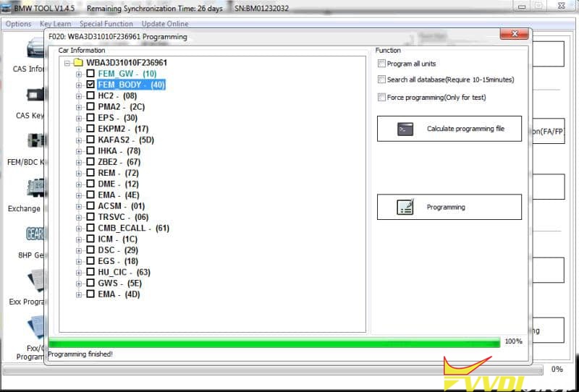Click the Car Information group label
Image resolution: width=579 pixels, height=392 pixels.
(82, 50)
